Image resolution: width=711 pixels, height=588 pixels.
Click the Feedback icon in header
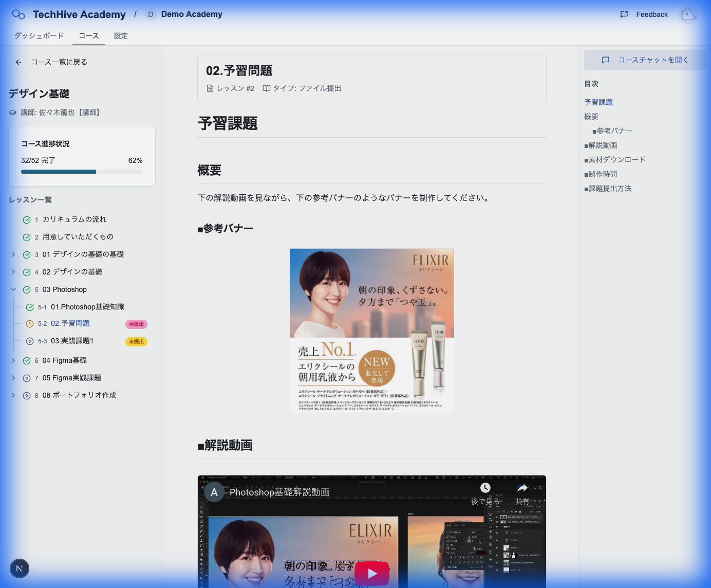coord(624,14)
